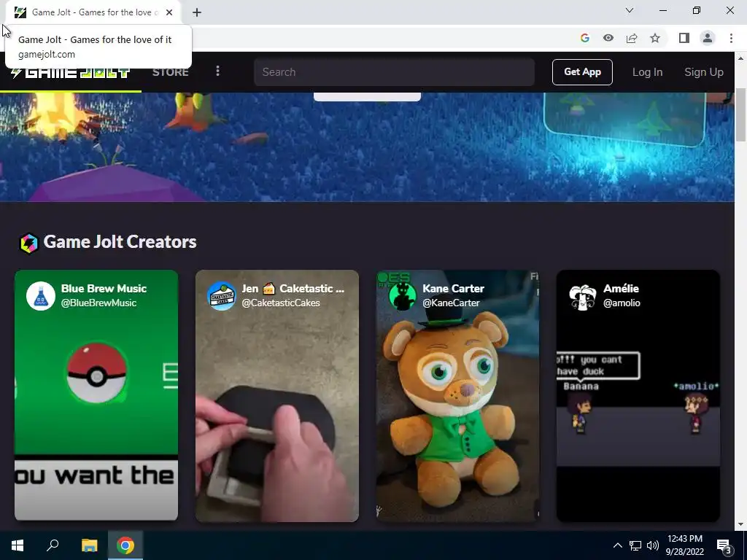Image resolution: width=747 pixels, height=560 pixels.
Task: Click the Google icon in address bar
Action: pyautogui.click(x=585, y=38)
